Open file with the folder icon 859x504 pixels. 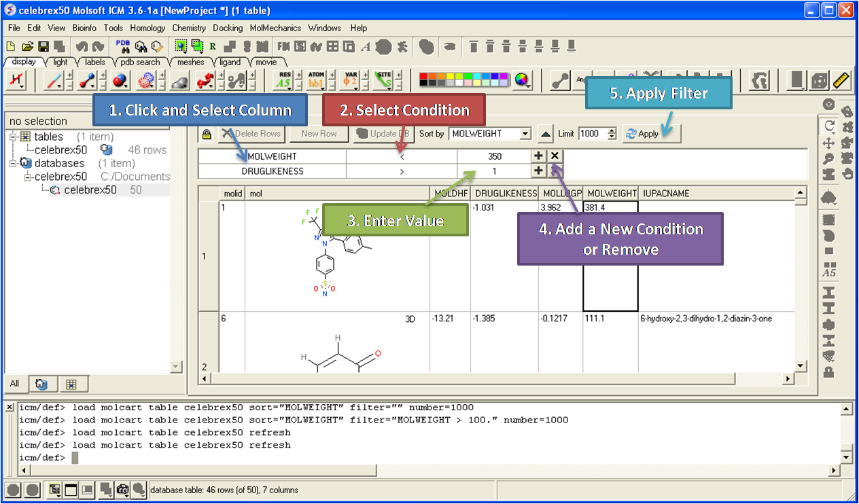coord(27,47)
